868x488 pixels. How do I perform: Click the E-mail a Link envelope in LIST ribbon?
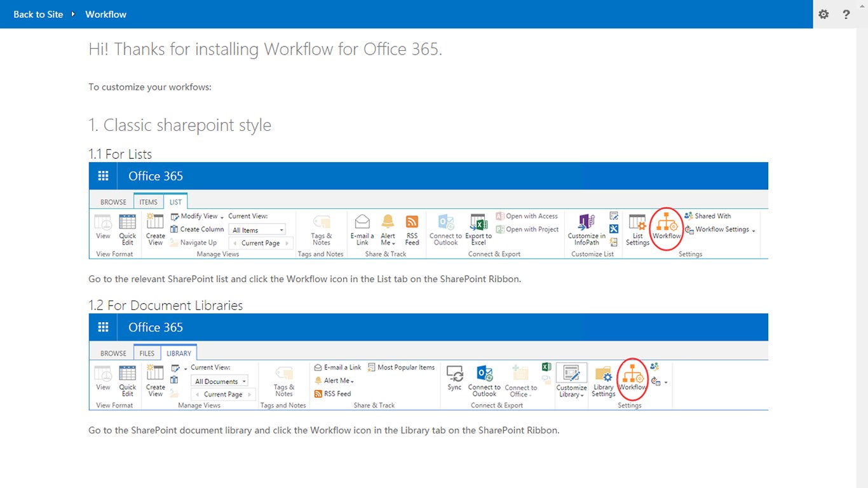pyautogui.click(x=362, y=230)
